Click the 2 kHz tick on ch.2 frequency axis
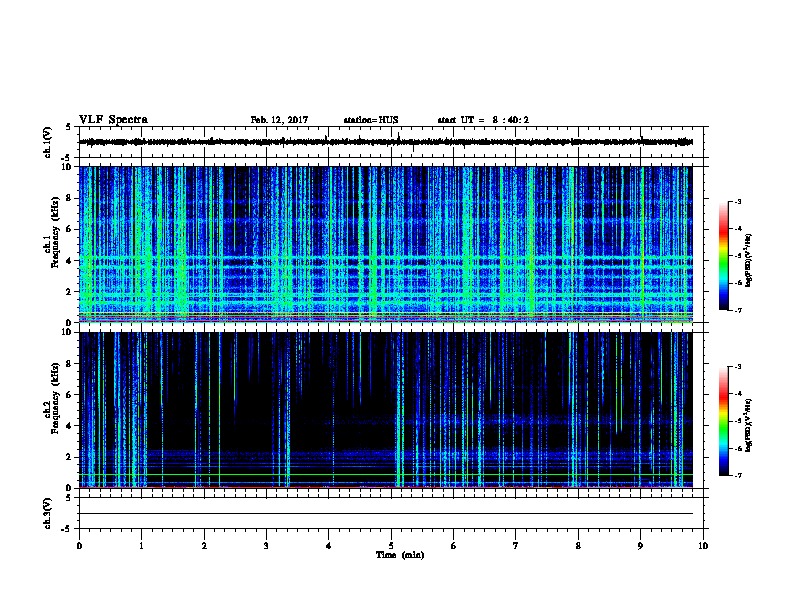This screenshot has height=612, width=792. pos(70,457)
